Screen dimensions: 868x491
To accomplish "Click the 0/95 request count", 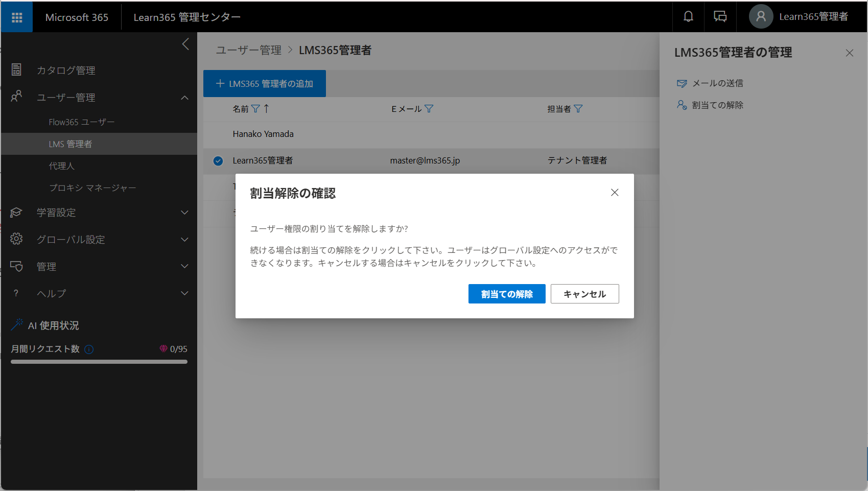I will click(x=178, y=349).
